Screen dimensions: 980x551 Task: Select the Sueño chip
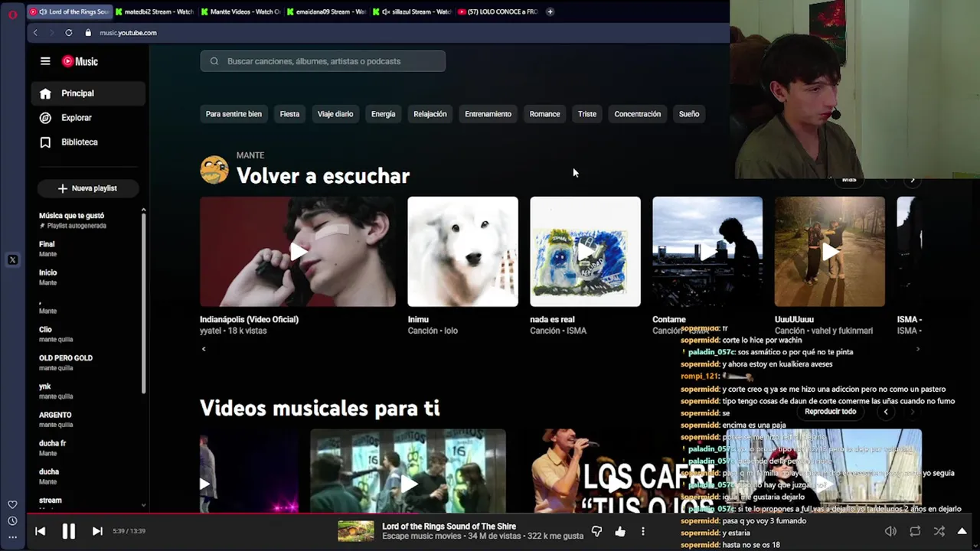pos(689,114)
